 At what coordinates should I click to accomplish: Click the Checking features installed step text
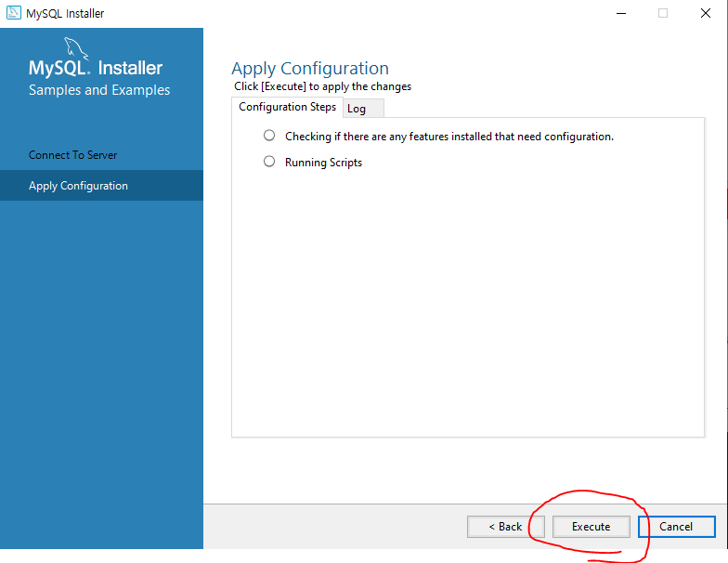coord(449,137)
